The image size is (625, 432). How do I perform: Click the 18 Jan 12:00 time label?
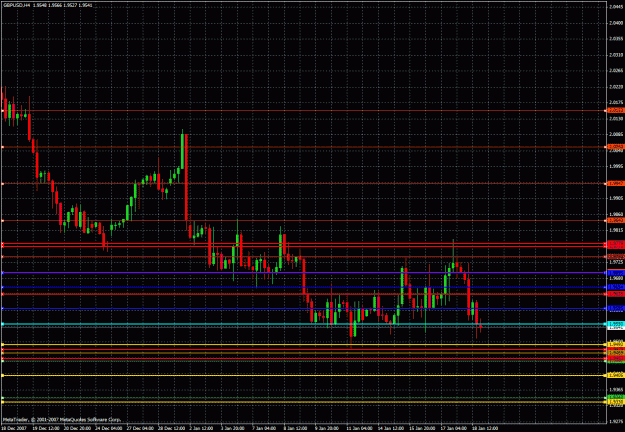485,428
